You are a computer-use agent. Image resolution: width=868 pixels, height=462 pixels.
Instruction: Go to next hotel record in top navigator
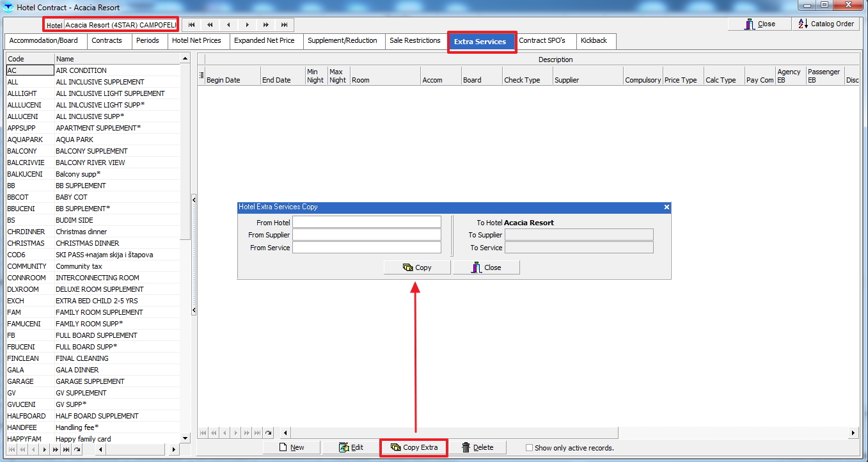point(247,25)
